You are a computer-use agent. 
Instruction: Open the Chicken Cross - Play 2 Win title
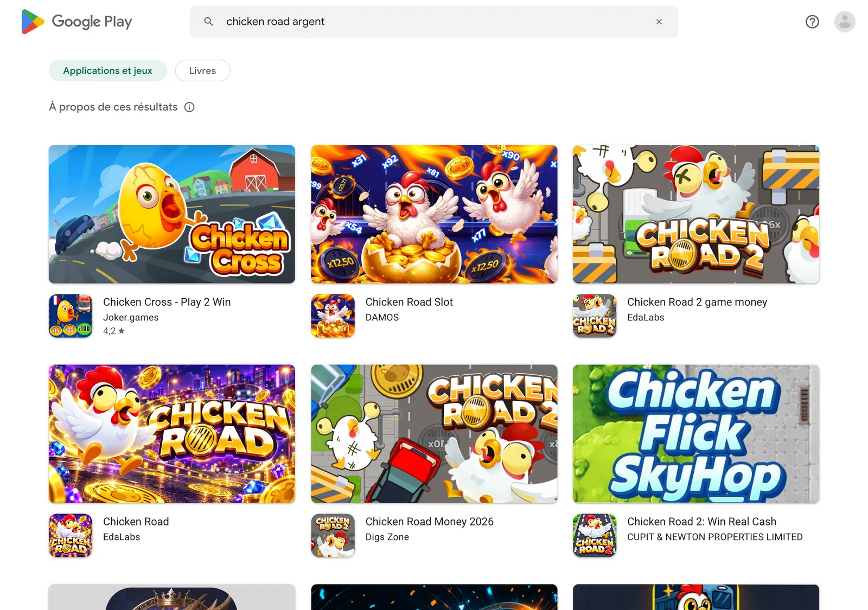(x=167, y=302)
